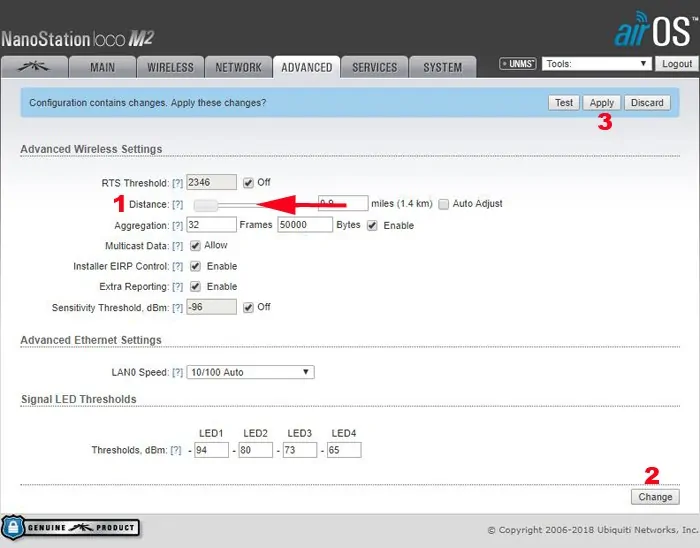Toggle Sensitivity Threshold Off checkbox
This screenshot has height=548, width=700.
[x=248, y=307]
